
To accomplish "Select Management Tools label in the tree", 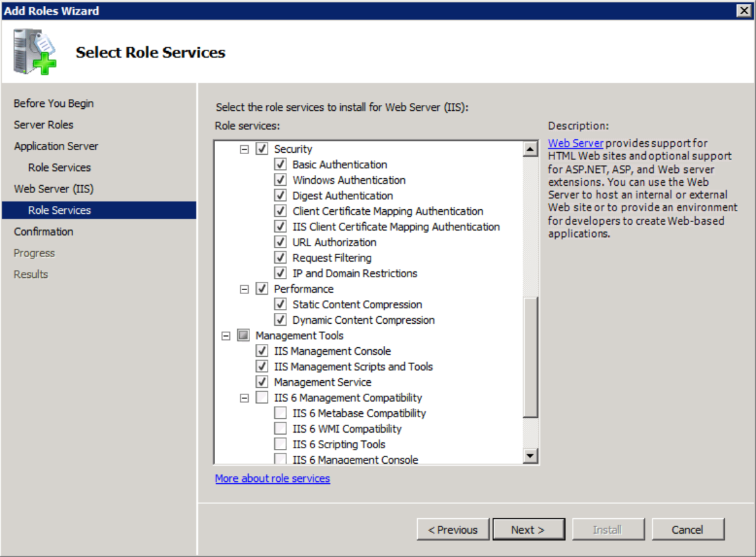I will point(299,336).
